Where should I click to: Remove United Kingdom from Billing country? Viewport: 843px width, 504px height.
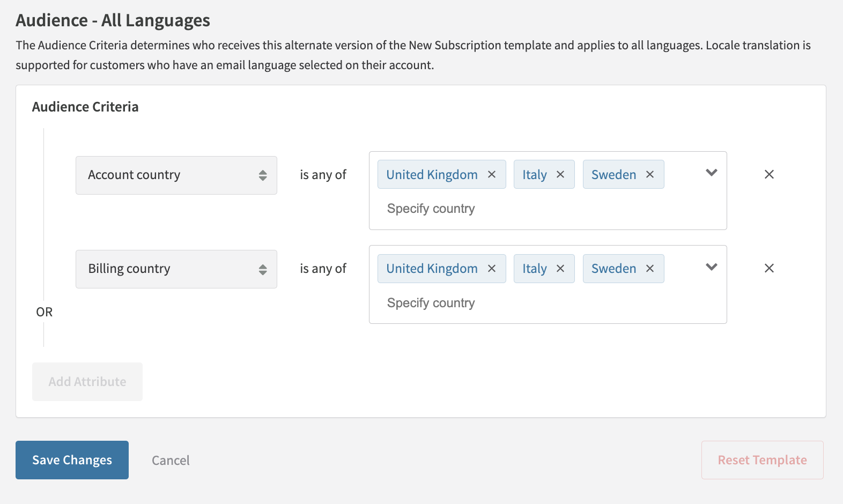click(492, 269)
